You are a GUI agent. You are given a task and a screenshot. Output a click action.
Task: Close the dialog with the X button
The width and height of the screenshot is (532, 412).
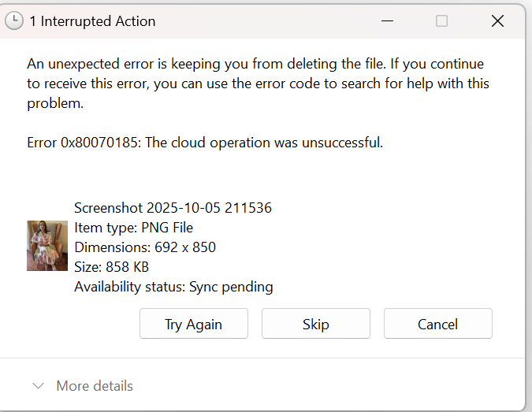[497, 21]
